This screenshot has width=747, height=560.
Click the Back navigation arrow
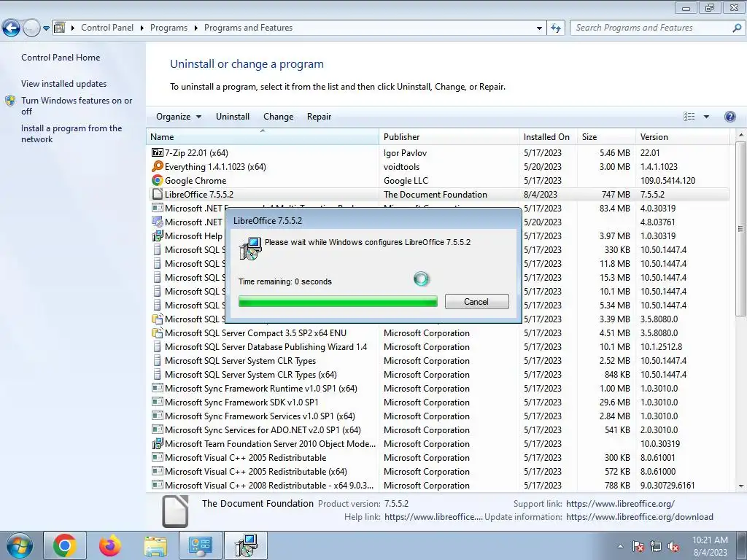tap(12, 28)
